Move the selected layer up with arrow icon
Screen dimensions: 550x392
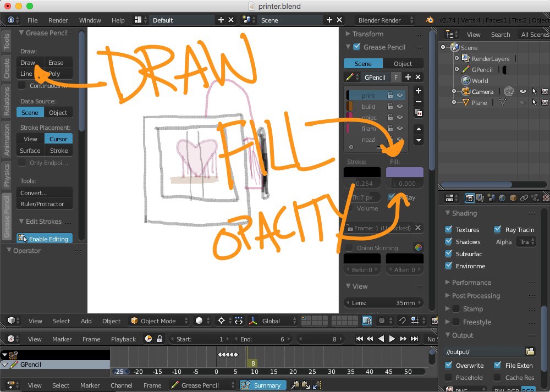coord(419,129)
